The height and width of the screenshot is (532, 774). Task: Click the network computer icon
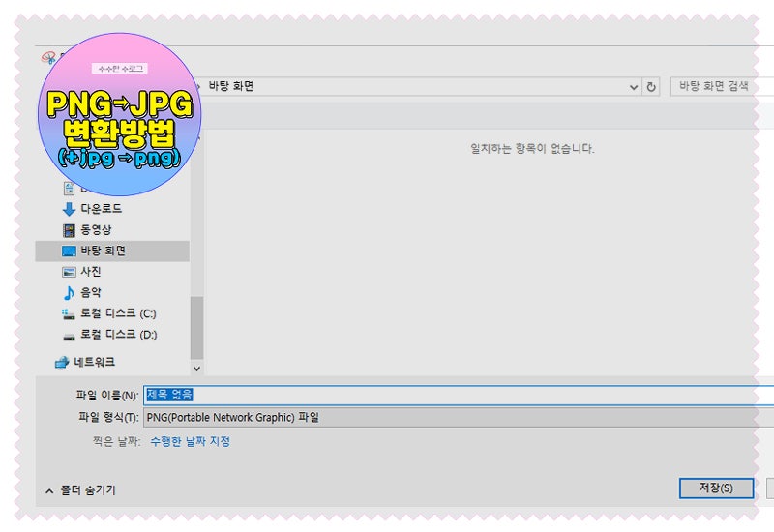(x=61, y=363)
